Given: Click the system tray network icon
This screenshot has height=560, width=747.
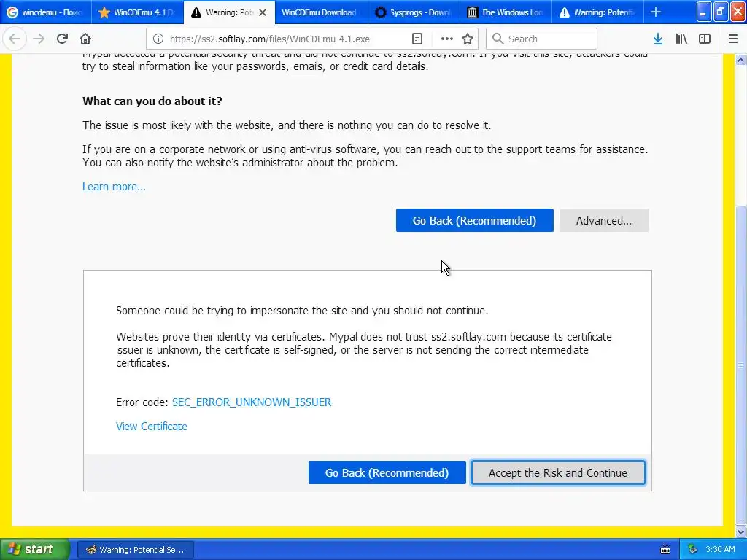Looking at the screenshot, I should tap(693, 550).
